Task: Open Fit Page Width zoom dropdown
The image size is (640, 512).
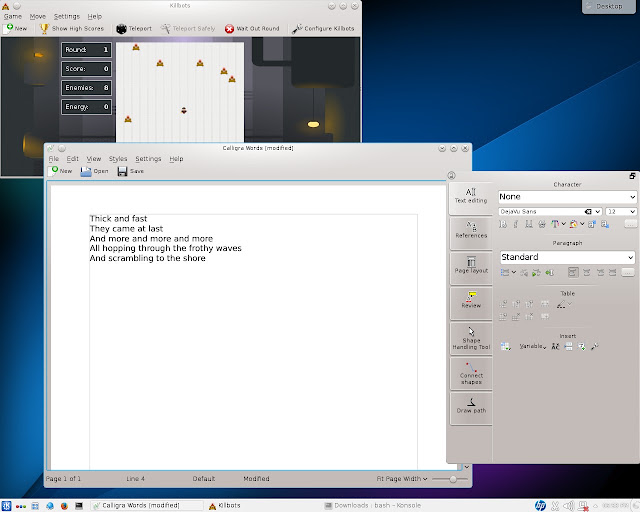Action: [402, 479]
